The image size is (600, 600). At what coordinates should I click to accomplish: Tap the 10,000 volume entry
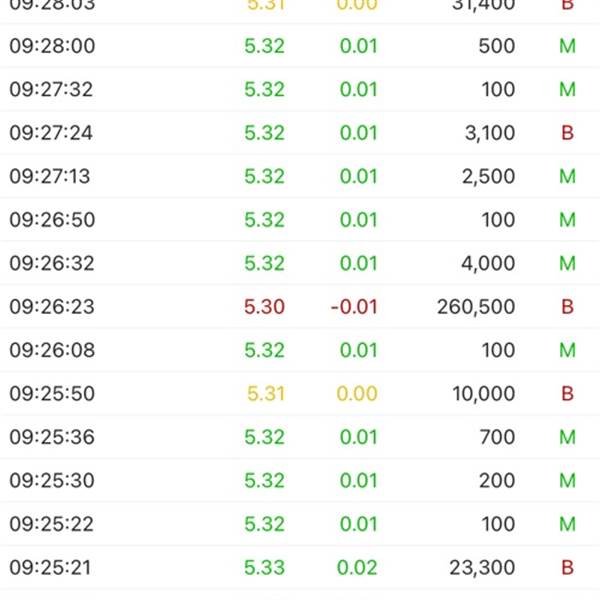(x=484, y=393)
